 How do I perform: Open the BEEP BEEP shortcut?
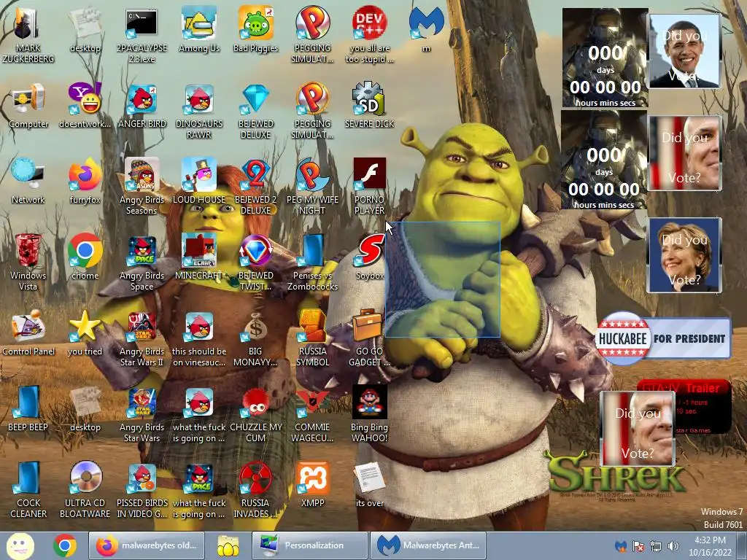click(28, 408)
